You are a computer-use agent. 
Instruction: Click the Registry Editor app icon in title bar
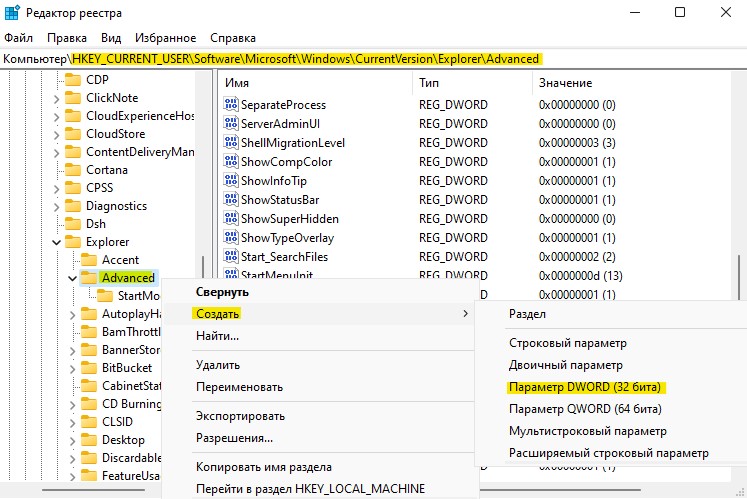coord(11,12)
